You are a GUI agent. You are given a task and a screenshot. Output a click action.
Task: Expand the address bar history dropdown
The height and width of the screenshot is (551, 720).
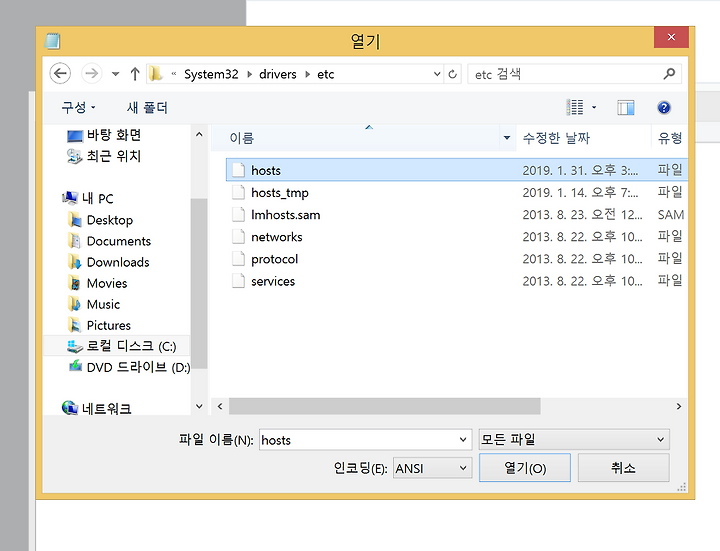coord(437,74)
